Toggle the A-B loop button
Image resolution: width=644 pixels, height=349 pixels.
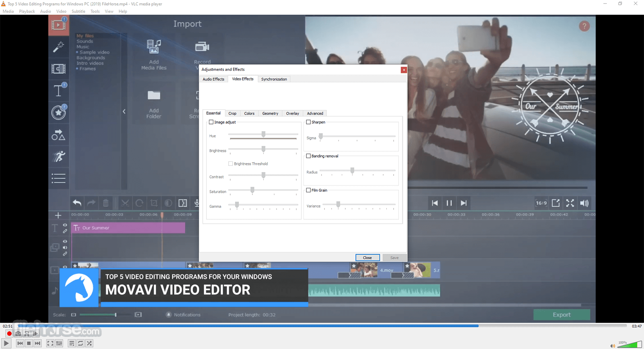[x=27, y=334]
